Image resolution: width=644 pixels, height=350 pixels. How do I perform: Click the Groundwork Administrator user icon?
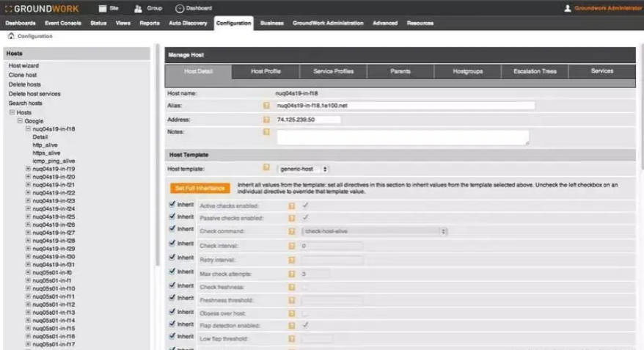point(568,8)
